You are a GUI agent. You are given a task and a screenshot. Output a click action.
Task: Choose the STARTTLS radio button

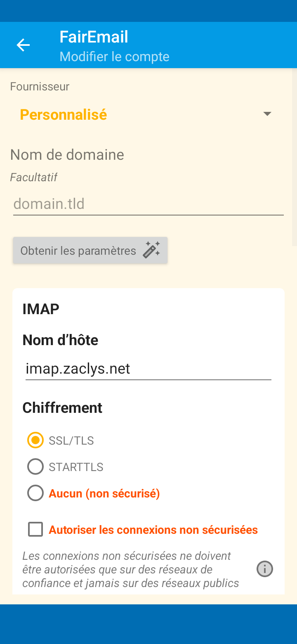click(x=35, y=467)
